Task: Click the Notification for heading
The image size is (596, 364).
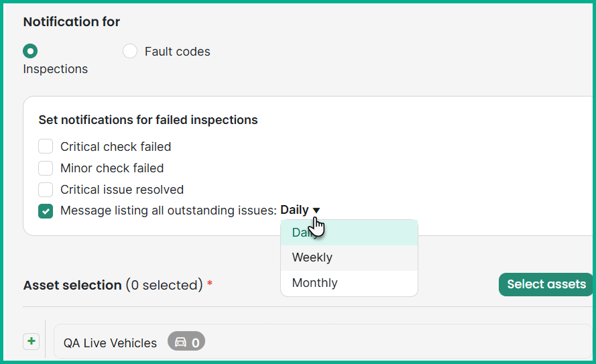Action: click(x=72, y=21)
